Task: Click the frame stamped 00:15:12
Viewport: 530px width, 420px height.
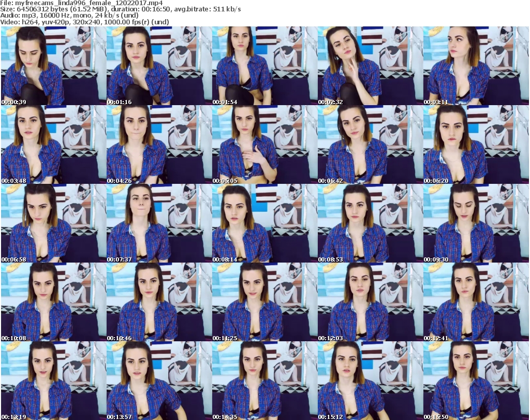Action: pyautogui.click(x=370, y=381)
